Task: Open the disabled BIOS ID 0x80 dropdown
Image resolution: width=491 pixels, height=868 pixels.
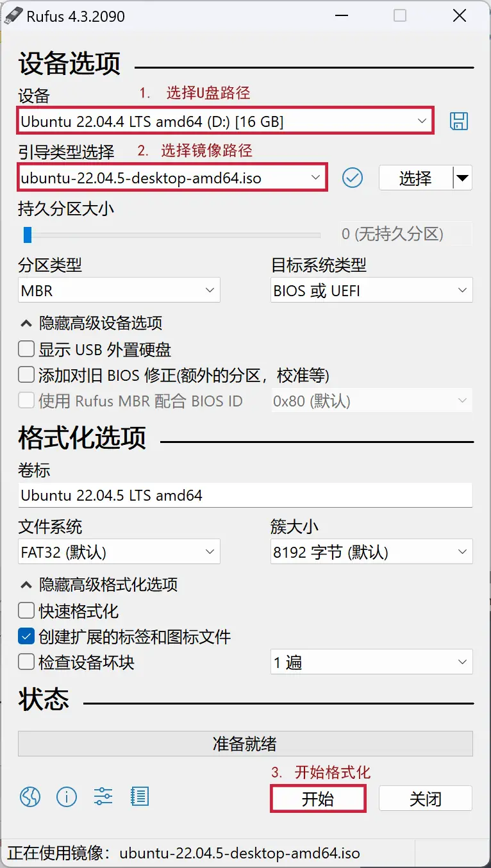Action: (x=372, y=401)
